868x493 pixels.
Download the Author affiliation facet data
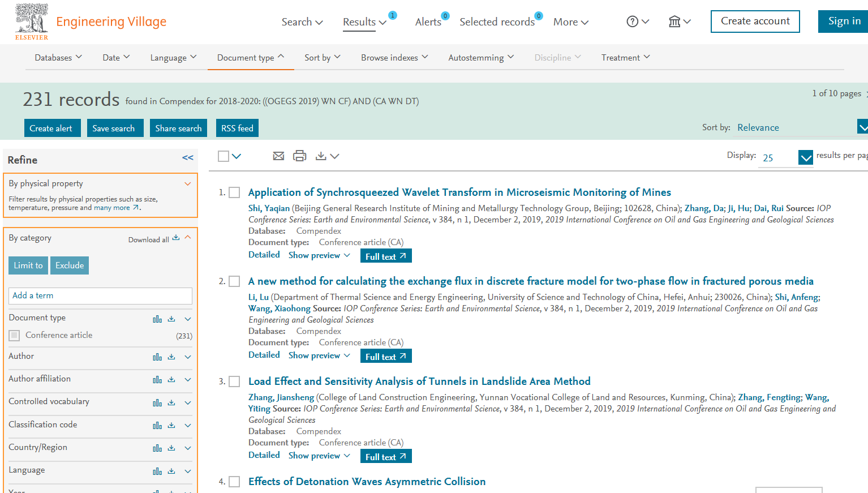pos(171,380)
